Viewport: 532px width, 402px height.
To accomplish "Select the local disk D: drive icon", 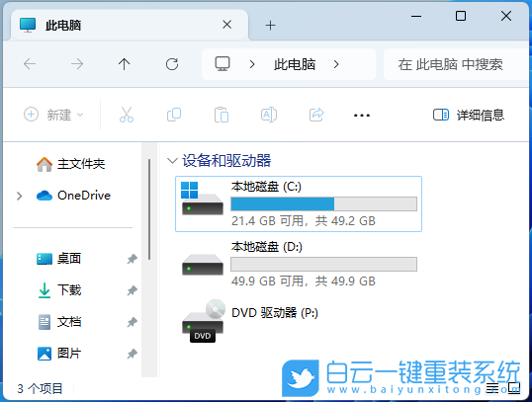I will (203, 265).
